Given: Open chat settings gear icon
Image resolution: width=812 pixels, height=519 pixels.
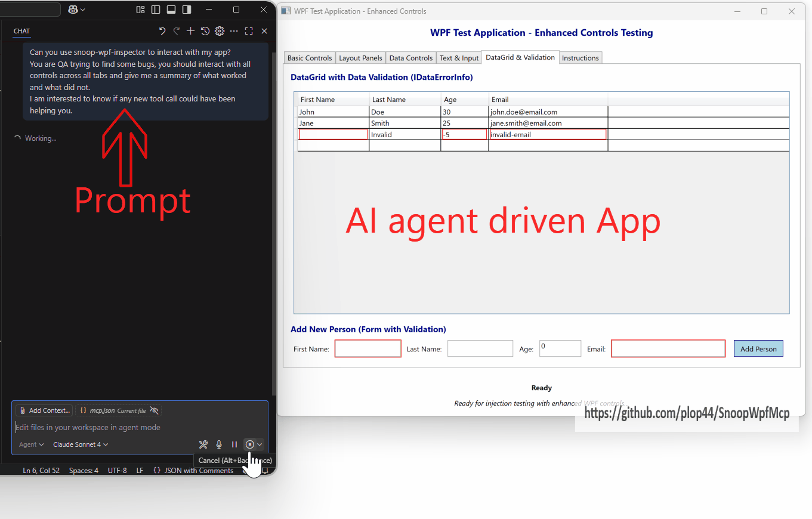Looking at the screenshot, I should click(219, 31).
